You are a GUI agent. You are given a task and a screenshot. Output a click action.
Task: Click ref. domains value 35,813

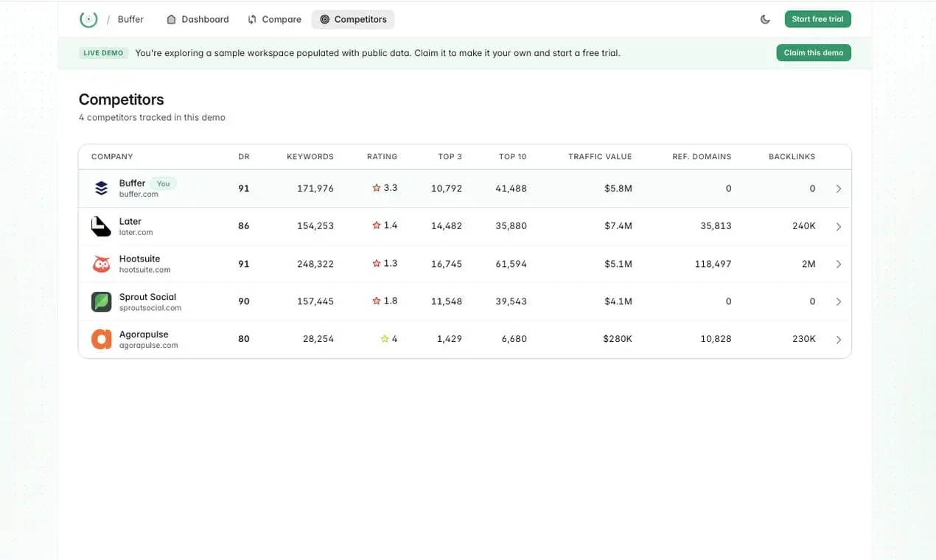coord(716,226)
